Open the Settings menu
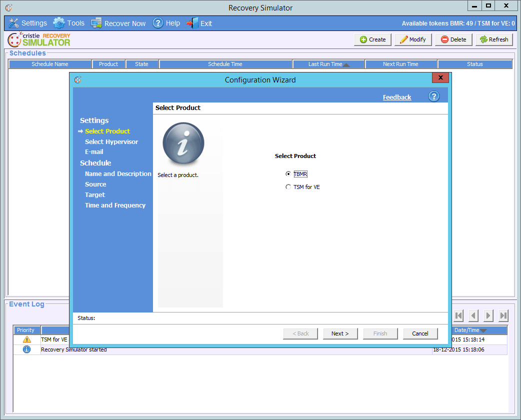Viewport: 521px width, 420px height. coord(28,23)
